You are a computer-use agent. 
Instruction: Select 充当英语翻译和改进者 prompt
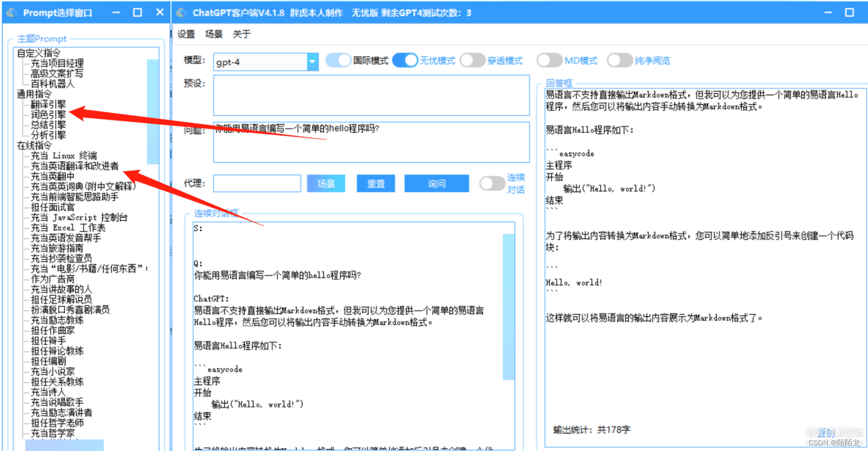pos(75,166)
